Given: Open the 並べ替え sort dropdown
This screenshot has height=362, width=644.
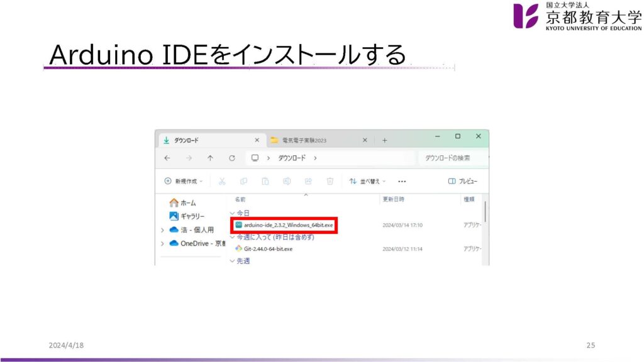Looking at the screenshot, I should [x=368, y=181].
